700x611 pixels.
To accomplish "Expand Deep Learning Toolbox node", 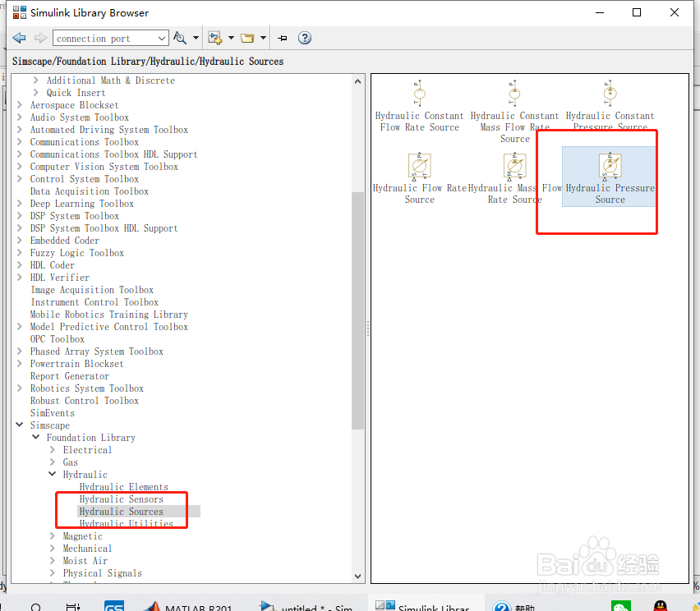I will tap(20, 204).
